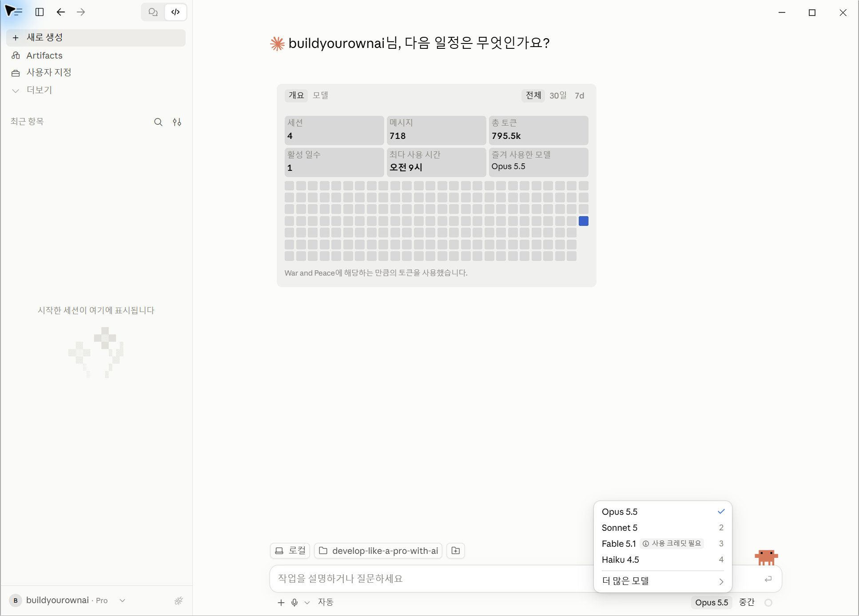Open the buildyourownai account menu

coord(68,600)
